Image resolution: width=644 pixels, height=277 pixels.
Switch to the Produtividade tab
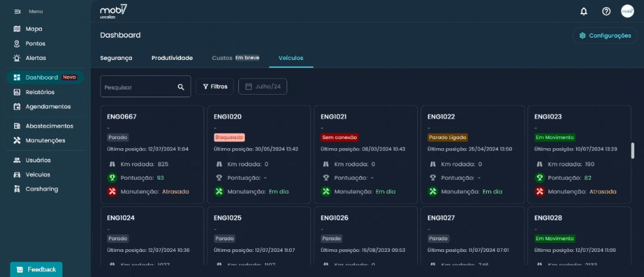coord(172,58)
